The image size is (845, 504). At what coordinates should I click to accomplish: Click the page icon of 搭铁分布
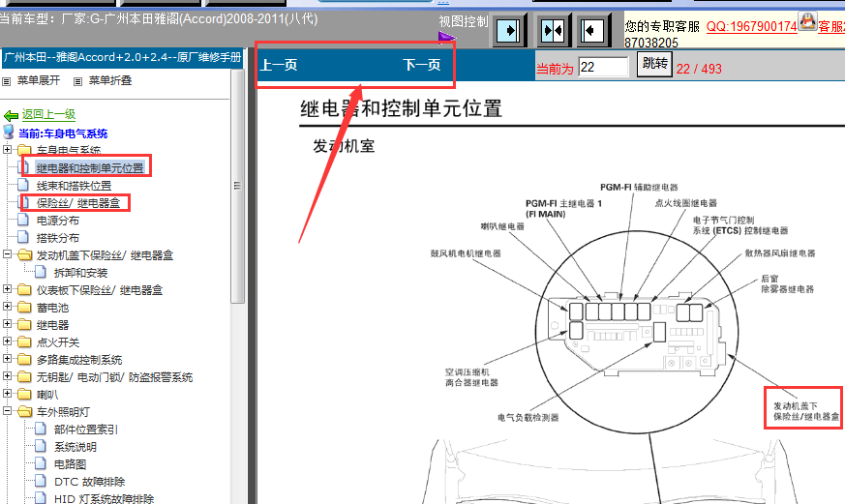pyautogui.click(x=23, y=237)
